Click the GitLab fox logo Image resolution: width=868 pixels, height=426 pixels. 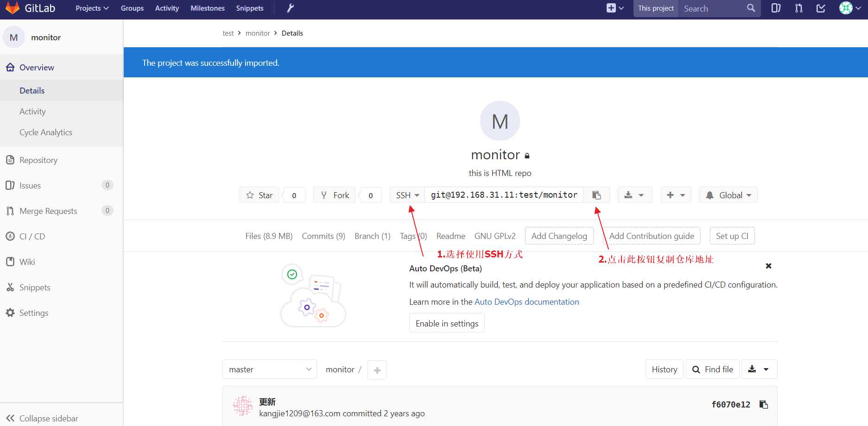click(13, 8)
